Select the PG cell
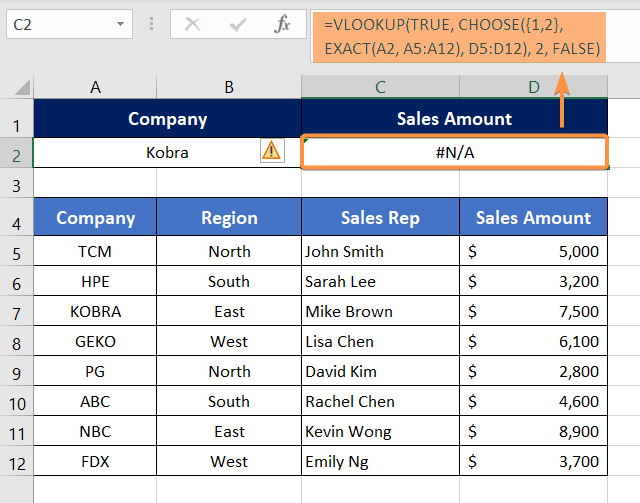 pos(95,371)
